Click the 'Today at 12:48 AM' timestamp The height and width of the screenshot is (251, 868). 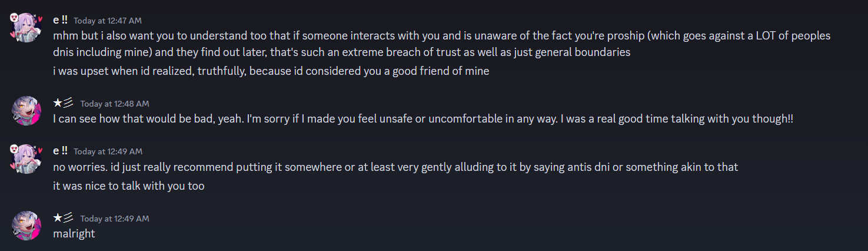(x=115, y=104)
